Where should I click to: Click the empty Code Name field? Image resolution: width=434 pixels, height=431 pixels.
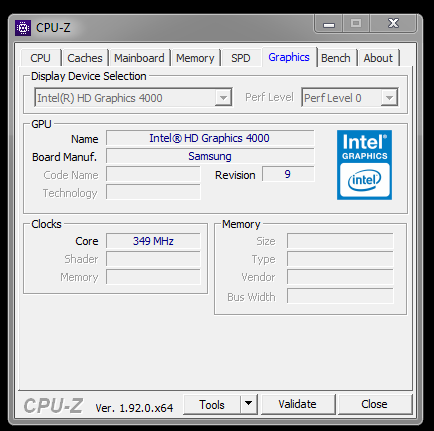153,174
